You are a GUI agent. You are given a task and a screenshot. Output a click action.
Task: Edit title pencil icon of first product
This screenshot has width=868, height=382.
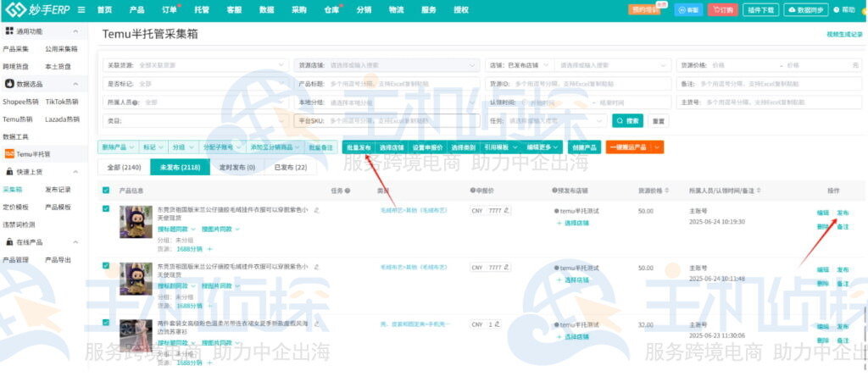tap(317, 210)
